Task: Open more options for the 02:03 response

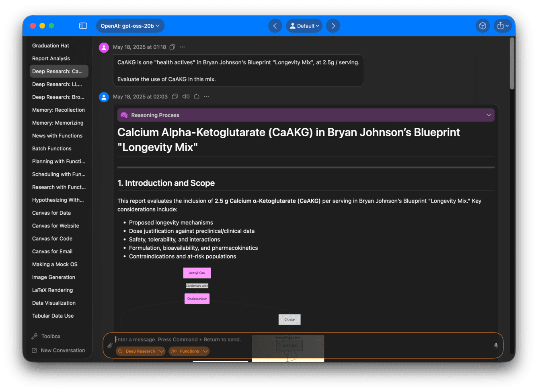Action: pyautogui.click(x=206, y=96)
